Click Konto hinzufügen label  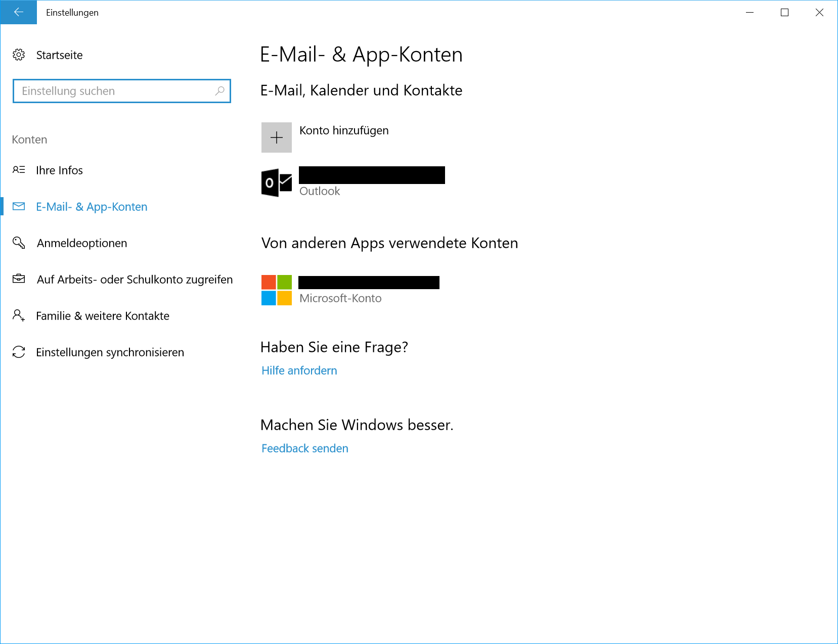pyautogui.click(x=344, y=130)
